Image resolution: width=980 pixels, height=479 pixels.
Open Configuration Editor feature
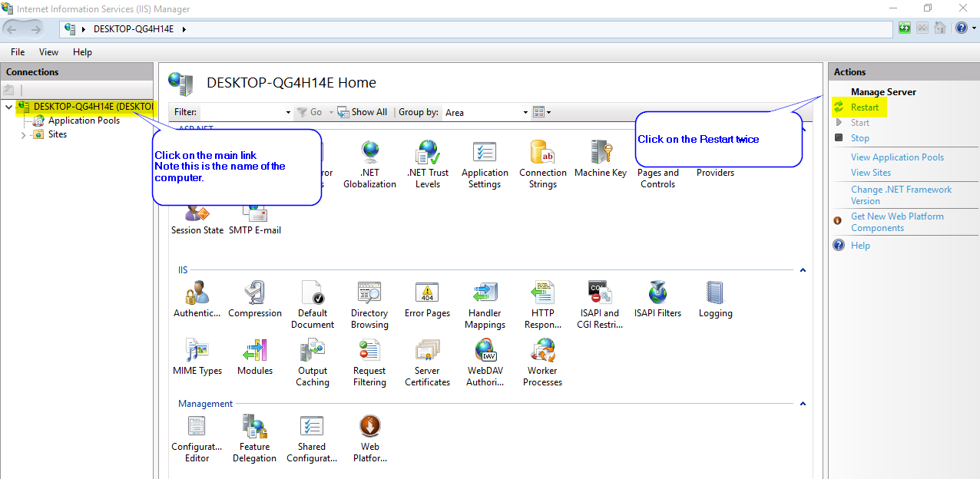click(x=197, y=438)
